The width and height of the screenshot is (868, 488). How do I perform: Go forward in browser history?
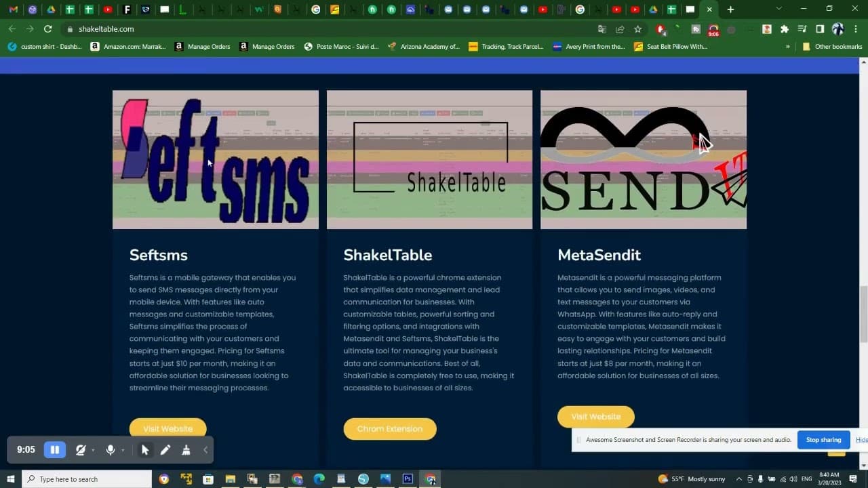(30, 29)
